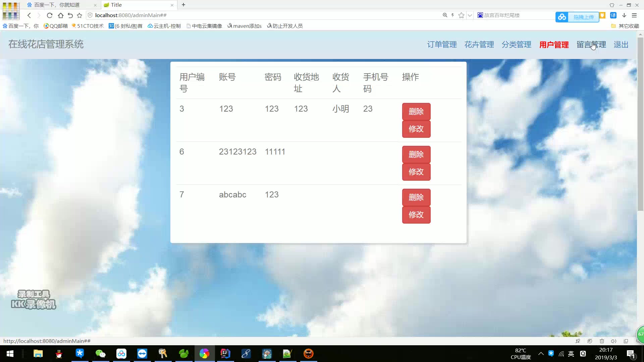The height and width of the screenshot is (362, 644).
Task: Click the Baidu Netdisk upload icon in address bar
Action: coord(562,17)
